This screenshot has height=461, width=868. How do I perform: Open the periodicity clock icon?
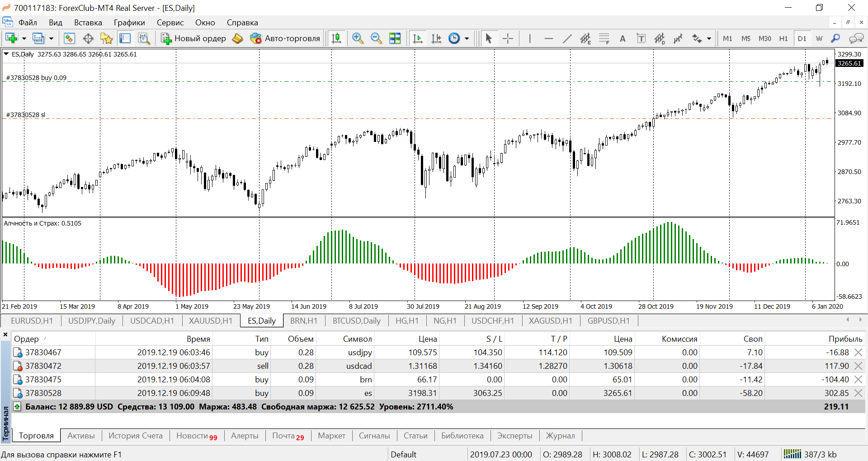454,38
